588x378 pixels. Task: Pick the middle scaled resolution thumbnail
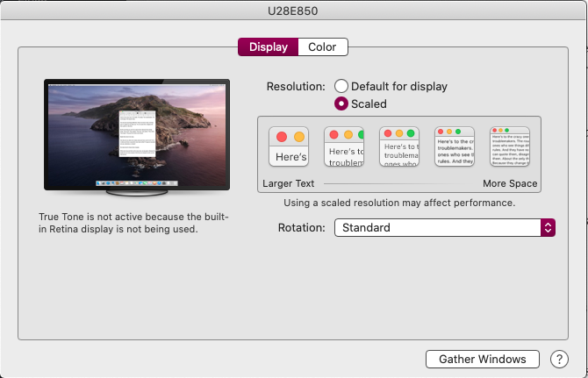click(399, 147)
